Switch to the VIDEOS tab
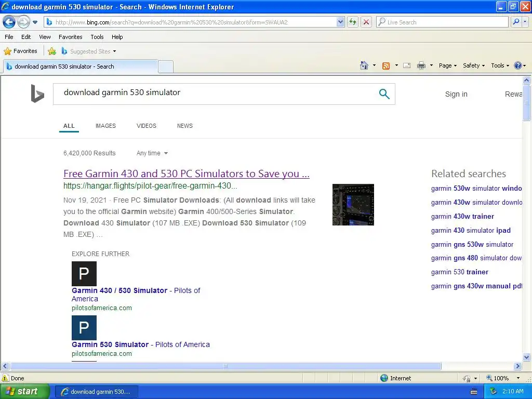The height and width of the screenshot is (399, 532). pos(146,126)
